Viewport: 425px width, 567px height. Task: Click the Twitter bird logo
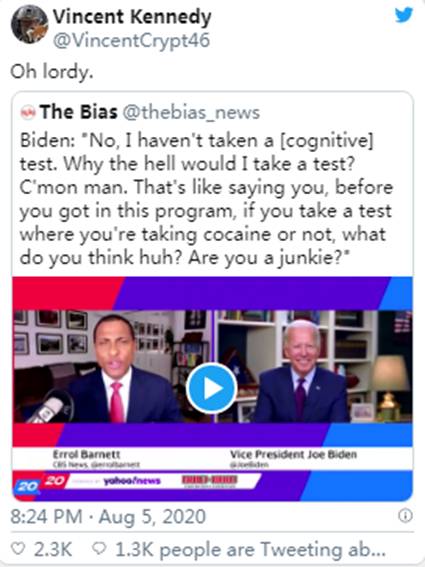coord(404,15)
